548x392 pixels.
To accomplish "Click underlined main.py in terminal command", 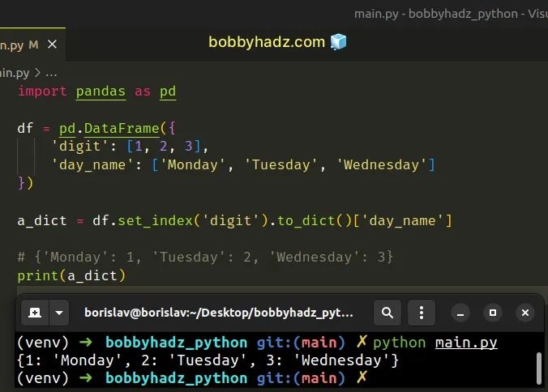I will (x=466, y=343).
